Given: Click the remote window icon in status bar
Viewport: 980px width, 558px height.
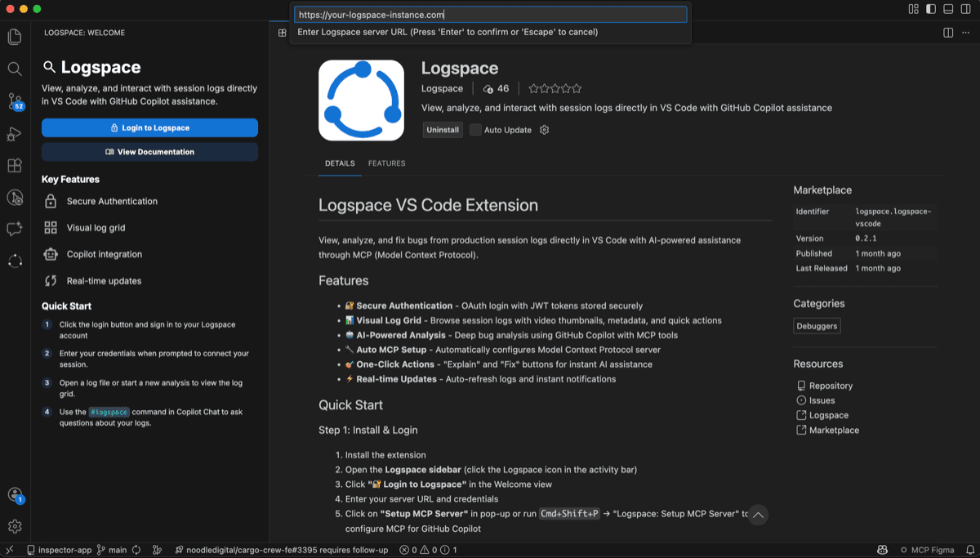Looking at the screenshot, I should coord(10,551).
